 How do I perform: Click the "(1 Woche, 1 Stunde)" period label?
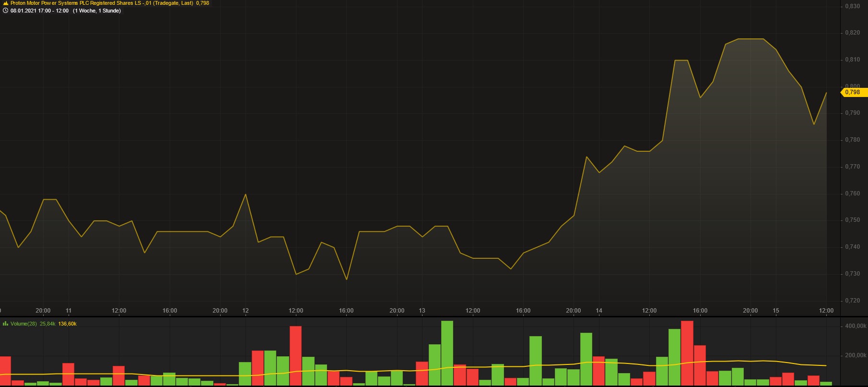click(97, 11)
